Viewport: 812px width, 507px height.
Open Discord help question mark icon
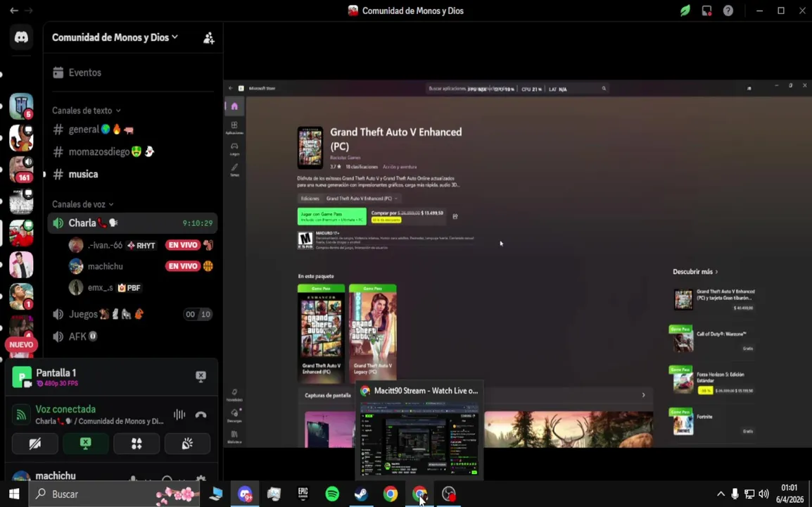point(728,11)
